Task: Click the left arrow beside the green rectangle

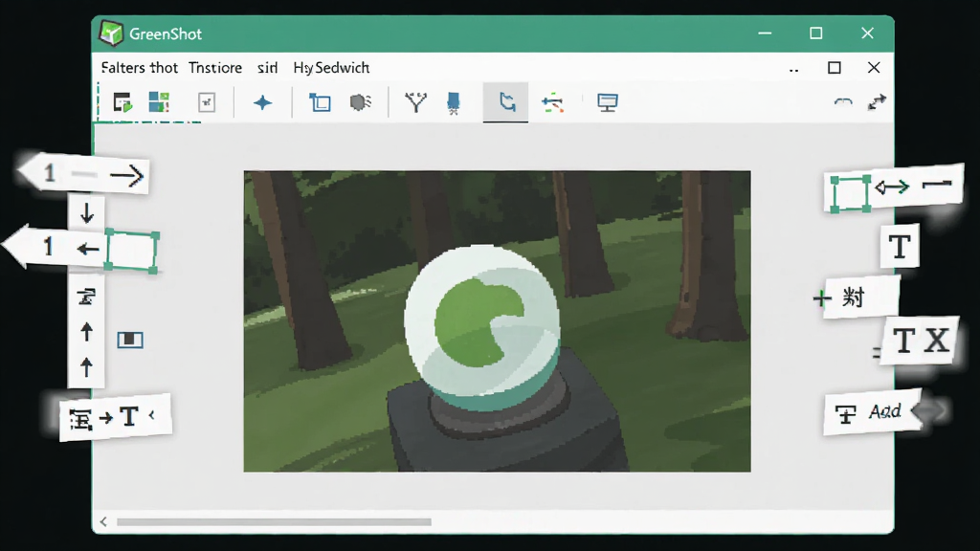Action: [88, 250]
